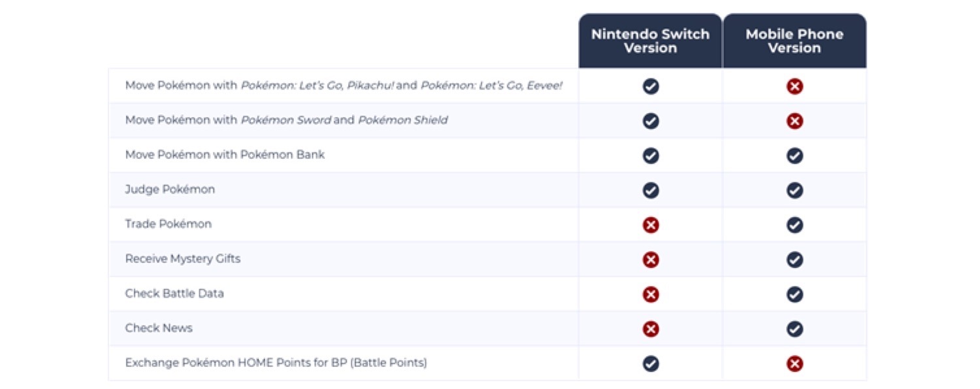Click Mobile red X for Let's Go row
The image size is (980, 389).
[794, 86]
